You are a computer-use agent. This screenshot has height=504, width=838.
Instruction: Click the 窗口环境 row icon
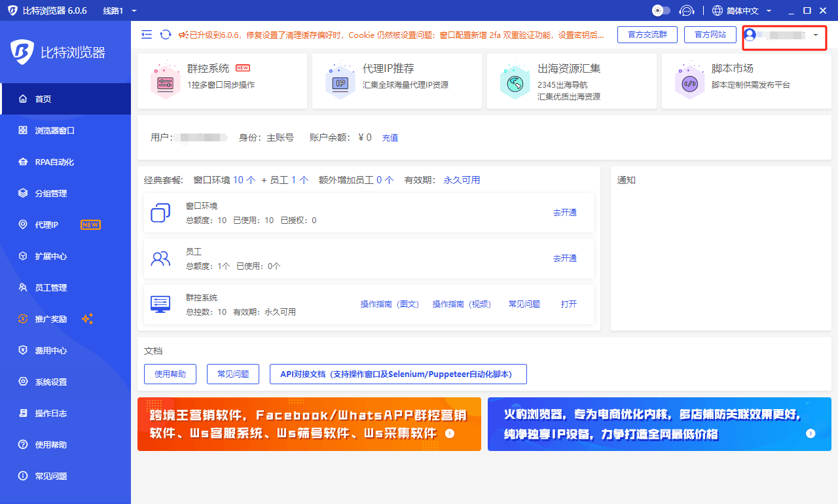(x=160, y=213)
